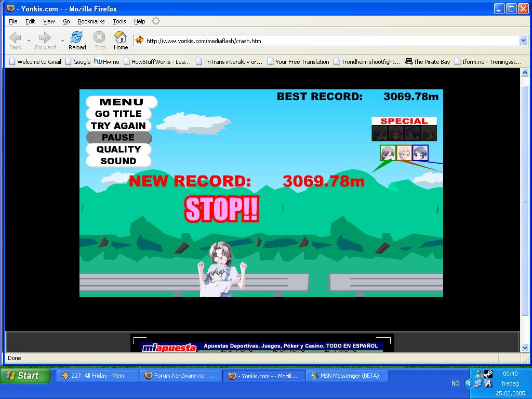
Task: Open Your Free Translation bookmark
Action: click(299, 62)
